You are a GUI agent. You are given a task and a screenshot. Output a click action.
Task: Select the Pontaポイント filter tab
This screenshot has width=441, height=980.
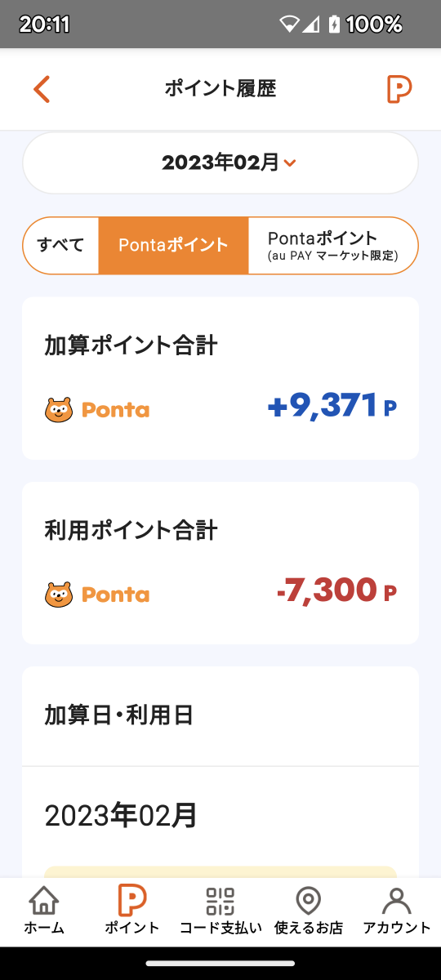coord(173,245)
